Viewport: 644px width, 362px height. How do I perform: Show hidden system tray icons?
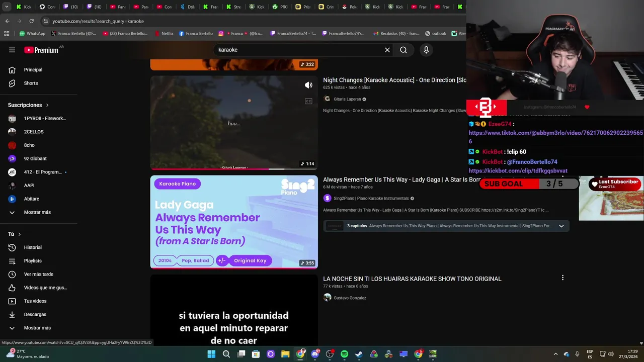click(555, 354)
